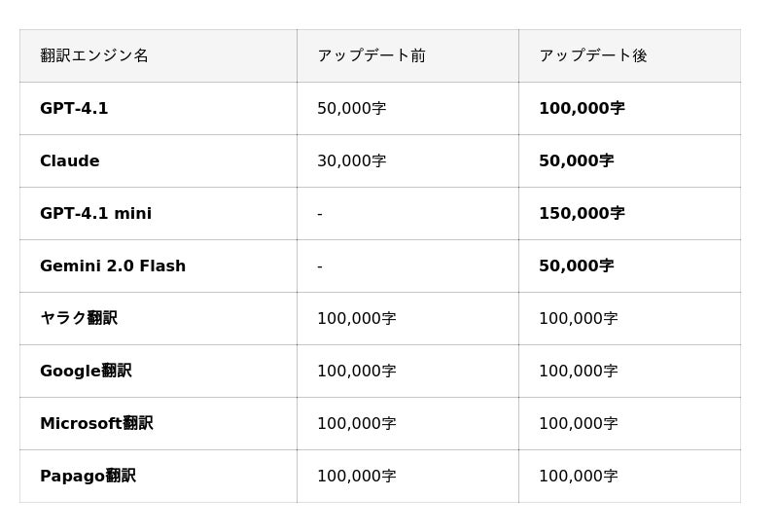Click Papago翻訳's before-update 100,000字 value
This screenshot has height=532, width=778.
356,477
